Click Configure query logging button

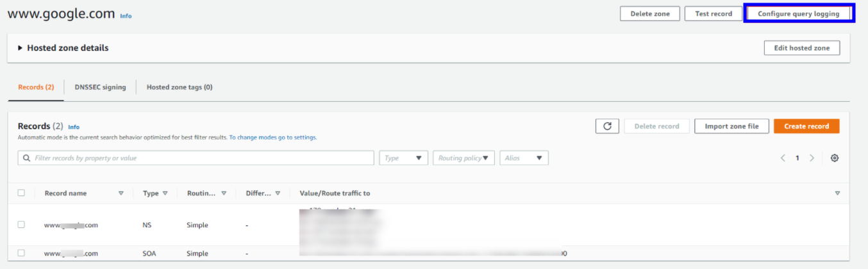pos(799,13)
